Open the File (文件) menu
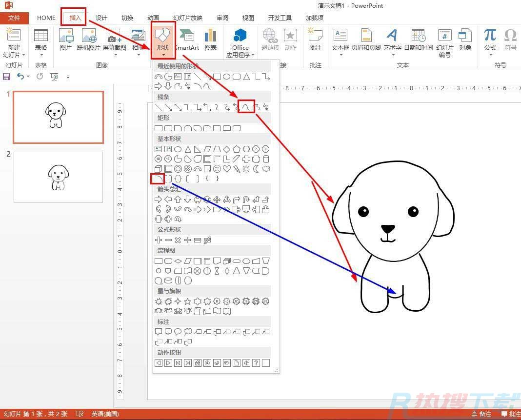This screenshot has height=420, width=521. click(x=14, y=18)
